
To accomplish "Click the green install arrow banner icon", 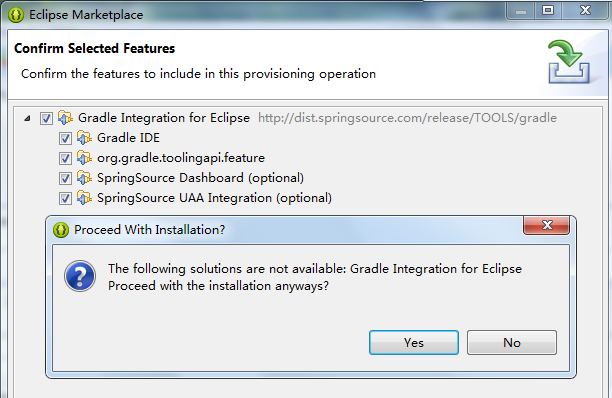I will click(x=569, y=62).
